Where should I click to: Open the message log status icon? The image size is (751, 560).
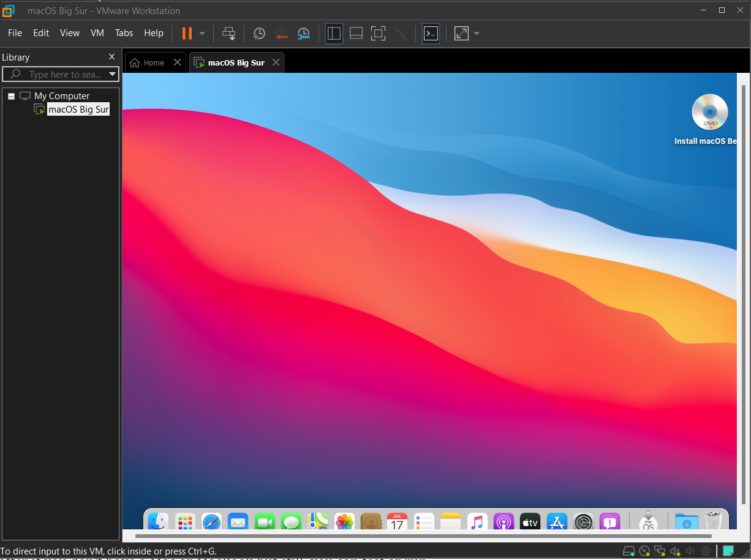click(728, 551)
